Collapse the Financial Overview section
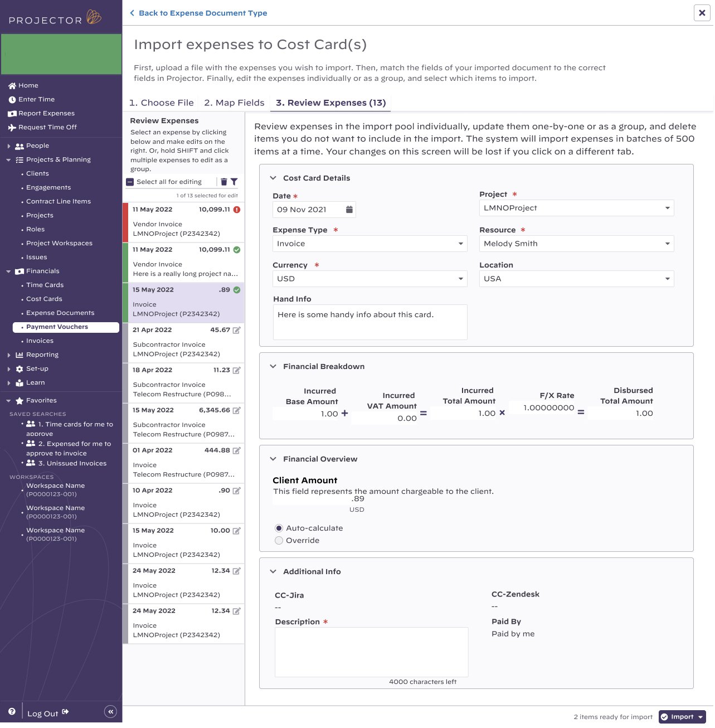Screen dimensions: 715x728 point(273,459)
